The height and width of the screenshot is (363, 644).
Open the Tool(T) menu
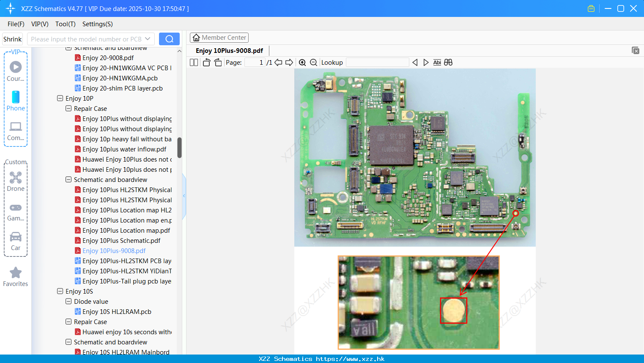(x=65, y=24)
